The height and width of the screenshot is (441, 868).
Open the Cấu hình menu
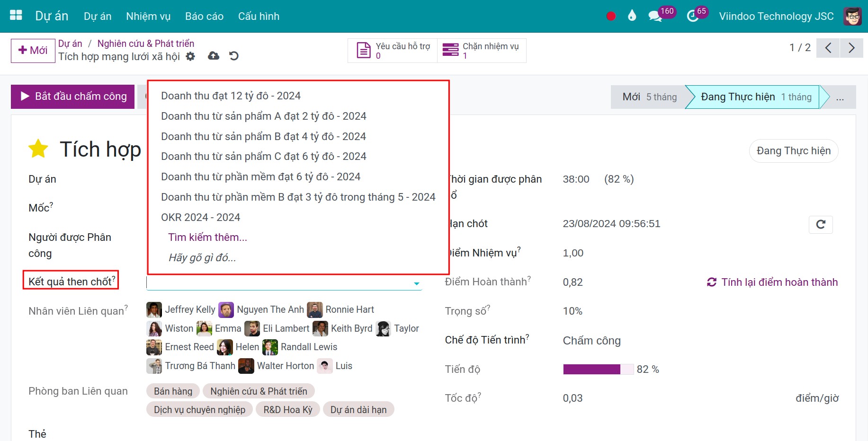[259, 16]
